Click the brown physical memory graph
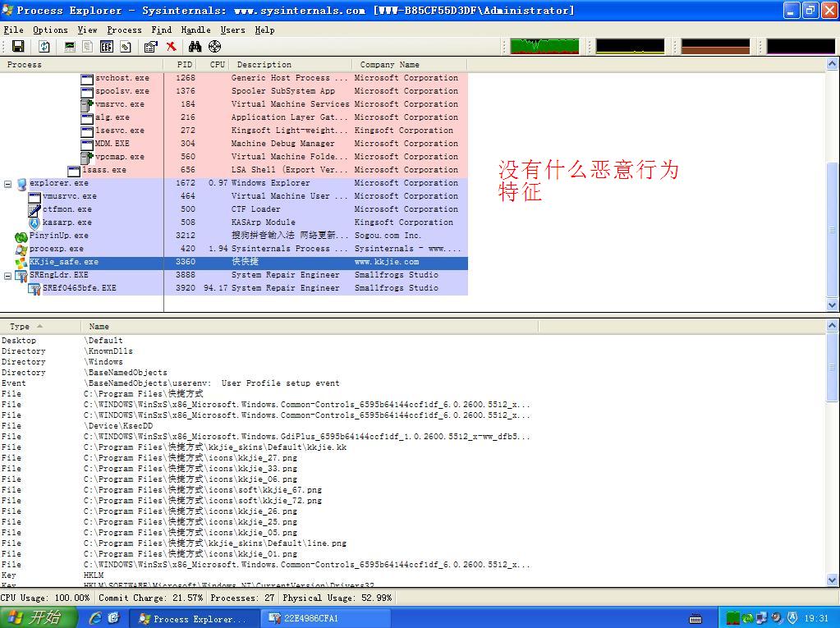Image resolution: width=840 pixels, height=628 pixels. (715, 47)
